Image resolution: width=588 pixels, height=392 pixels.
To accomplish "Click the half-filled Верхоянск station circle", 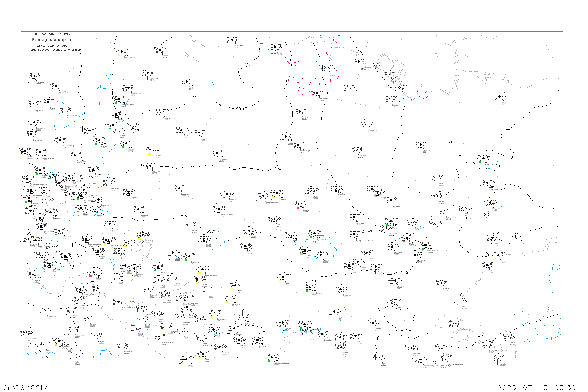I will (420, 145).
